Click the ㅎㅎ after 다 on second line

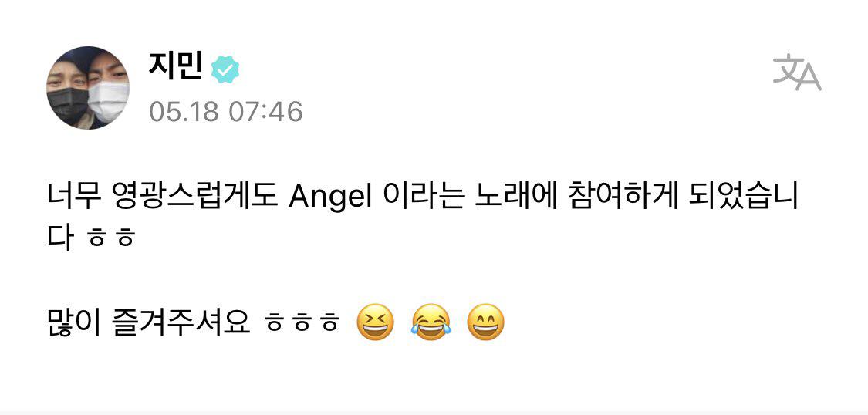click(x=113, y=241)
